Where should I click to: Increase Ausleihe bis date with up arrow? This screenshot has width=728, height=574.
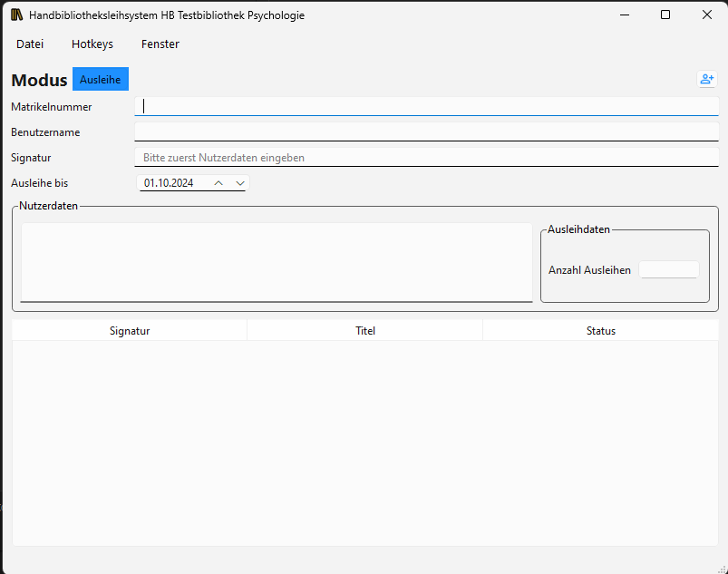(218, 183)
